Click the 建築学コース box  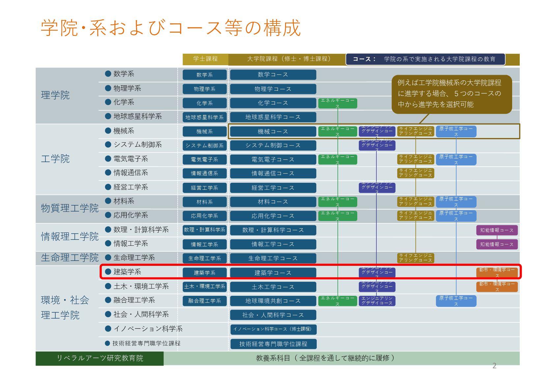click(273, 273)
